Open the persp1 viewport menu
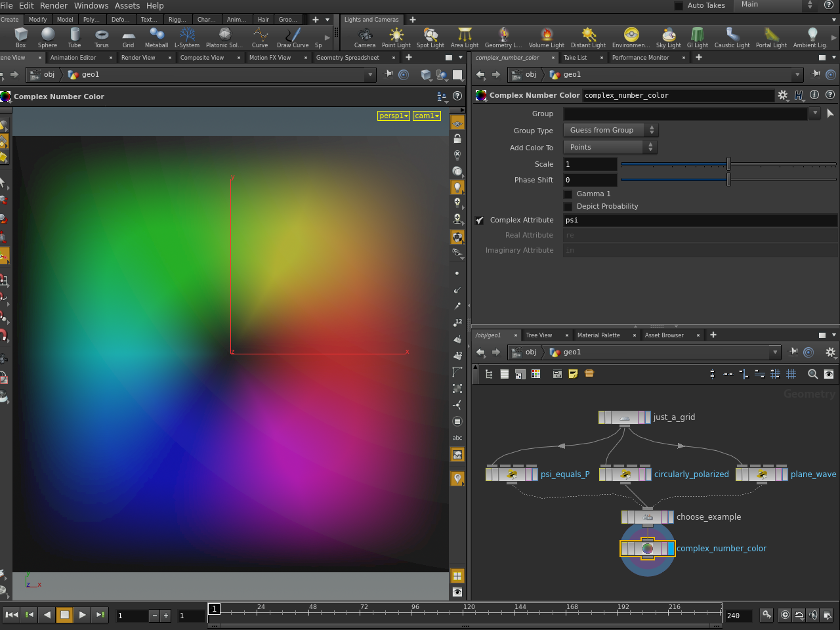The image size is (840, 630). [x=394, y=115]
